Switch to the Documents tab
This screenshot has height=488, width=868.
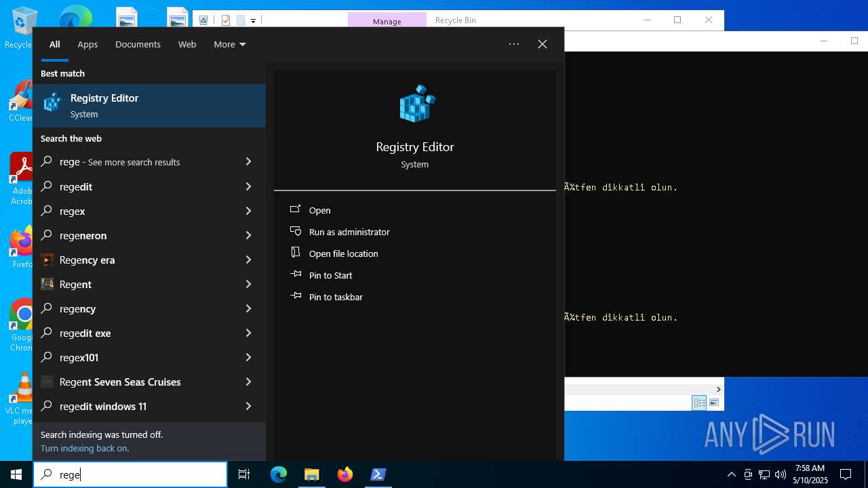point(138,44)
